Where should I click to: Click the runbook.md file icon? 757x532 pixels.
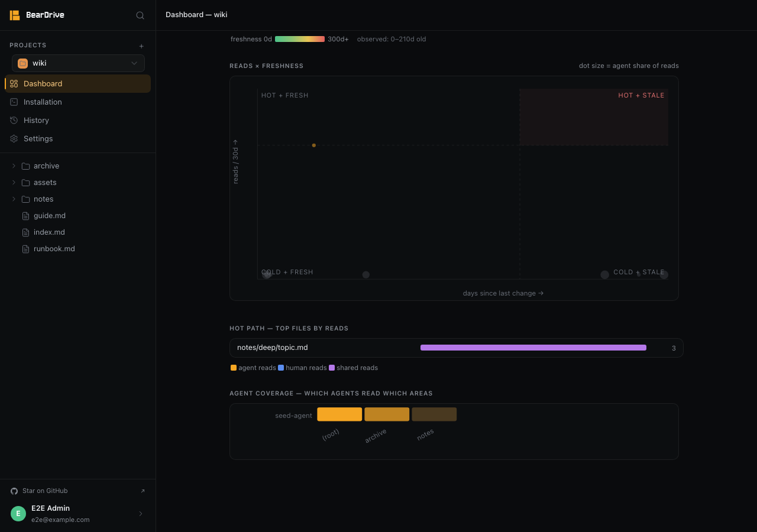point(25,249)
